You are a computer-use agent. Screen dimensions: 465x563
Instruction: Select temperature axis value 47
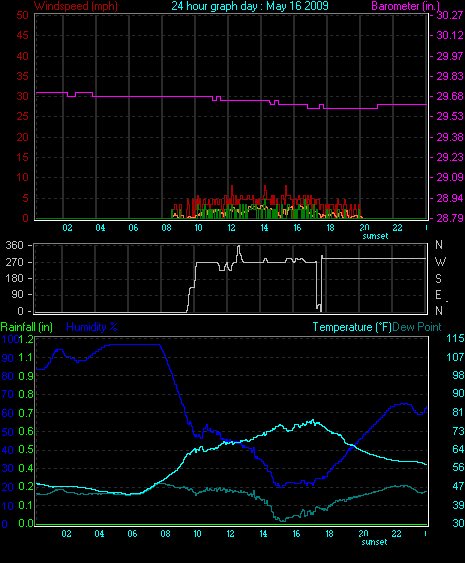click(x=458, y=486)
